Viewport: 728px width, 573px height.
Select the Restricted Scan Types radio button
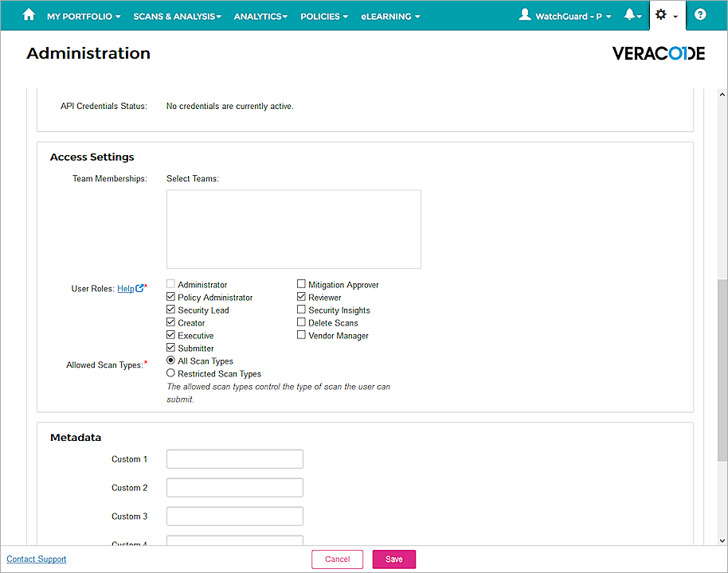click(x=170, y=373)
